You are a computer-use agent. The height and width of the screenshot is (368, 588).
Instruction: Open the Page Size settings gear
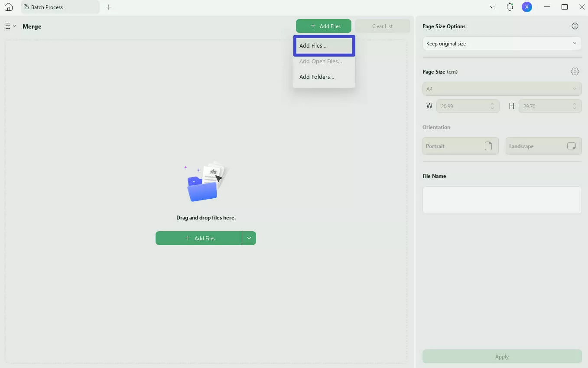(575, 71)
